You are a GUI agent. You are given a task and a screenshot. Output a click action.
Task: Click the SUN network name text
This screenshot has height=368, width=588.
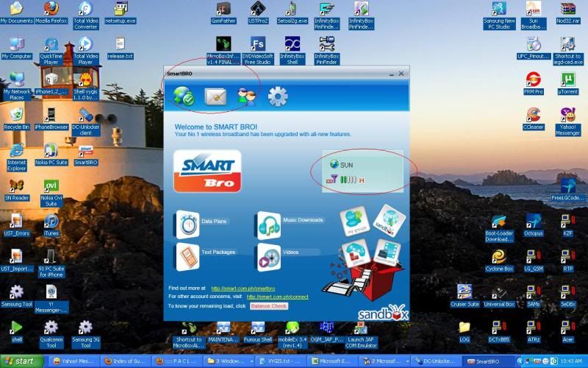point(346,165)
